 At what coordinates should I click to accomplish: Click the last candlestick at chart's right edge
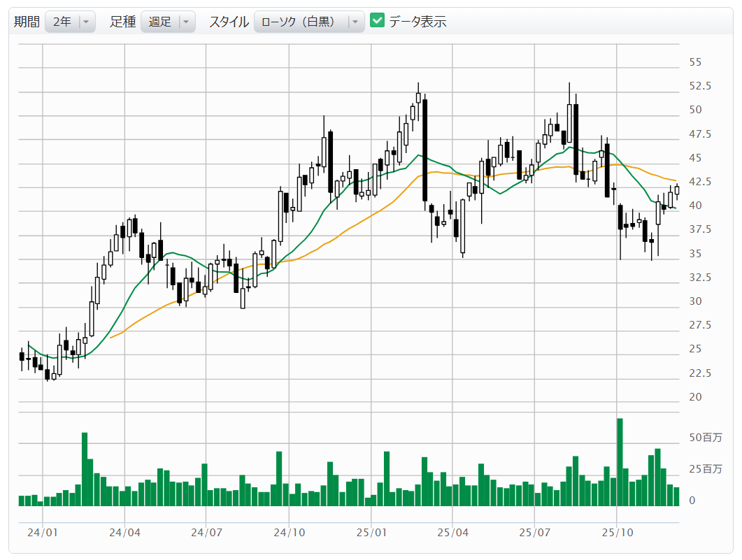point(676,189)
